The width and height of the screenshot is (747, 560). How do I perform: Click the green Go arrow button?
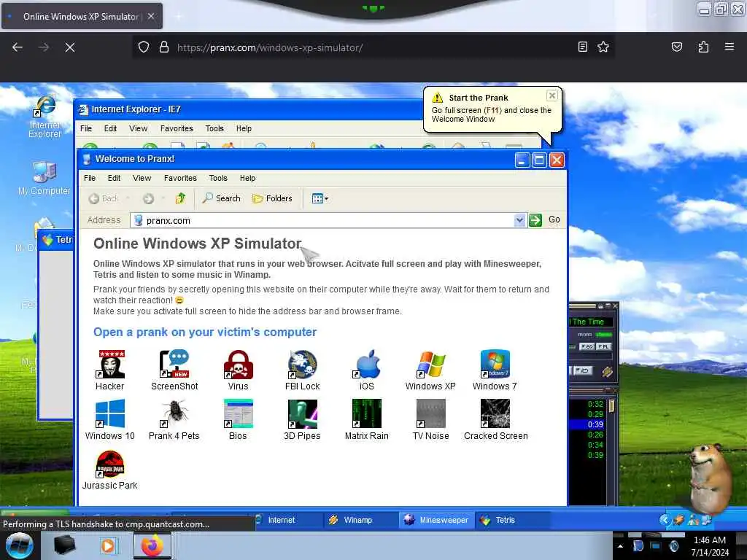(535, 220)
